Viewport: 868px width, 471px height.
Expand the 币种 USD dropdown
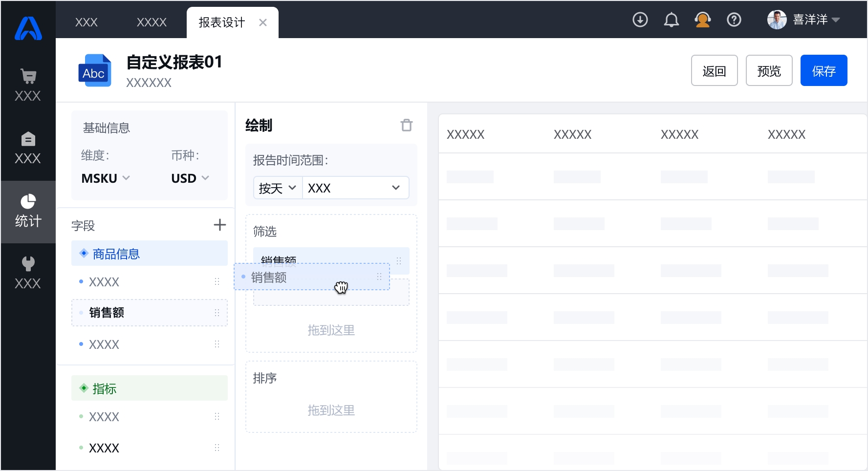pos(190,178)
